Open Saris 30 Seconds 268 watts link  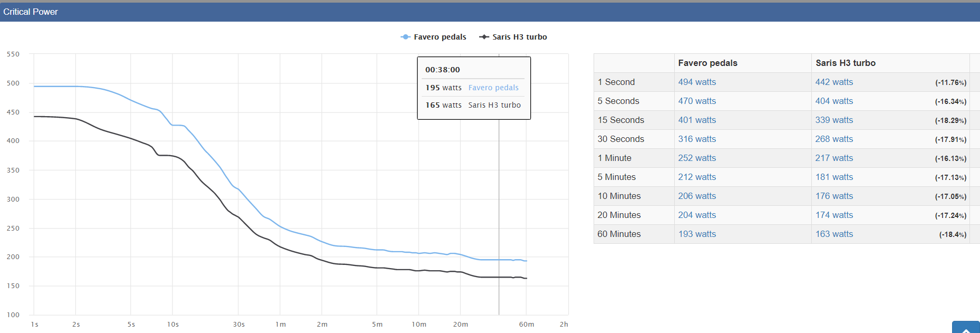tap(834, 139)
